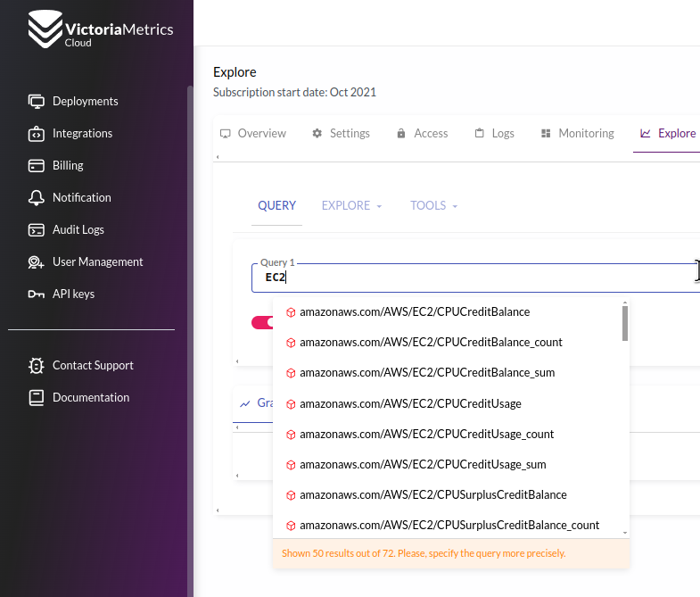700x597 pixels.
Task: Click the Access tab lock icon
Action: click(401, 133)
